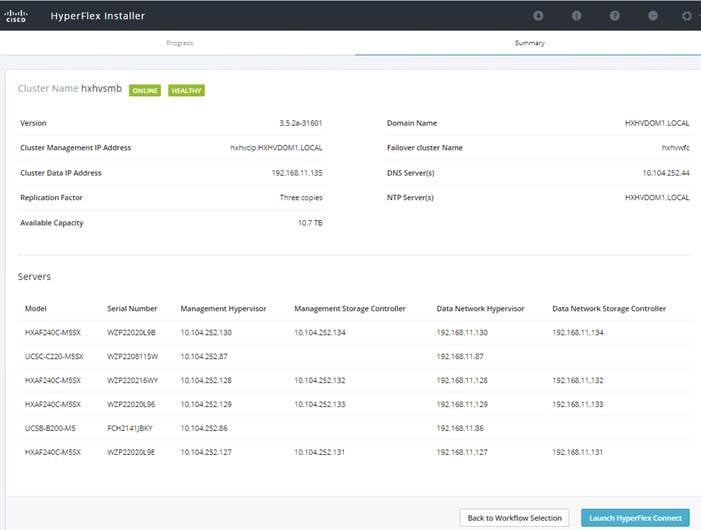Select management hypervisor IP 10.104.252.129
The image size is (701, 530).
206,404
